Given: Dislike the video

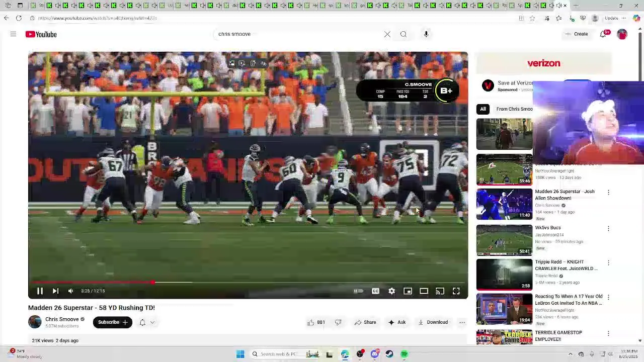Looking at the screenshot, I should (338, 322).
